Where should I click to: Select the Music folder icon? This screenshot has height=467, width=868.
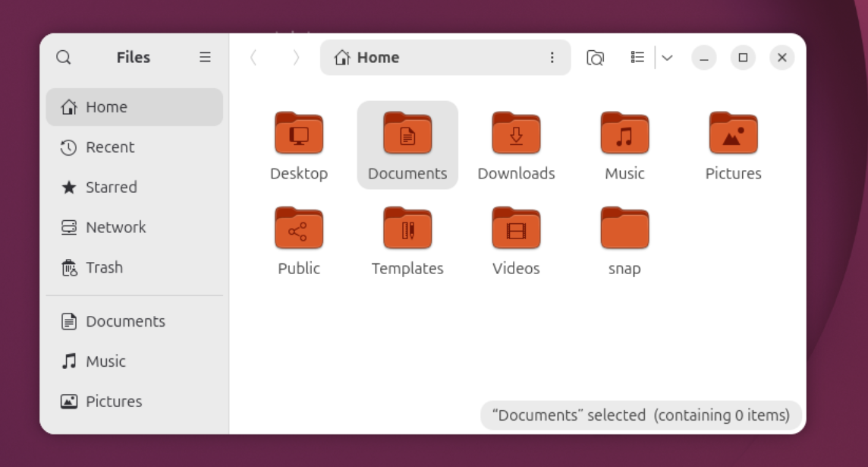(624, 133)
